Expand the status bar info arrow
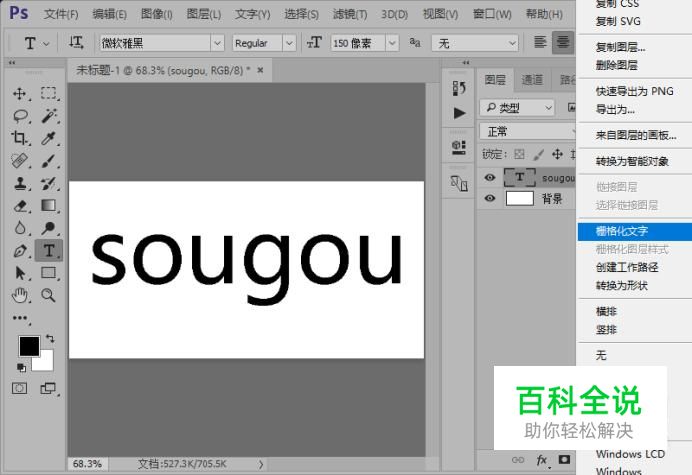The height and width of the screenshot is (475, 692). [261, 464]
